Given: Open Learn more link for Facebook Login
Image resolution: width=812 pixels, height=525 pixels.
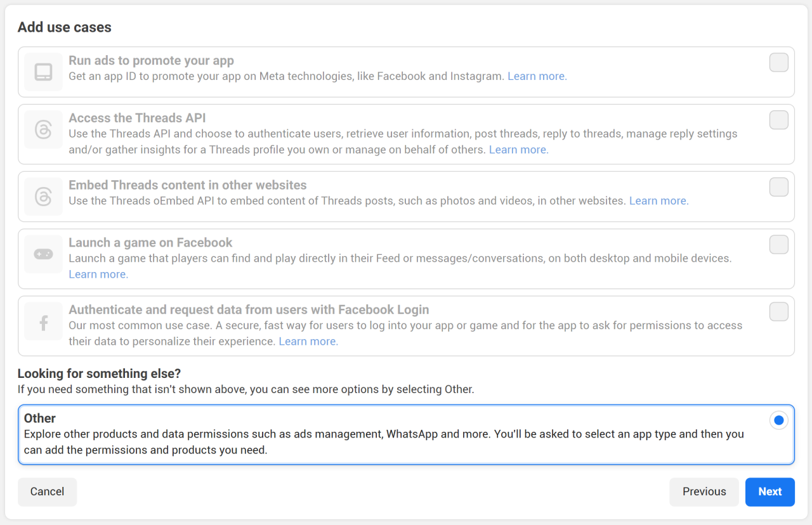Looking at the screenshot, I should tap(308, 341).
